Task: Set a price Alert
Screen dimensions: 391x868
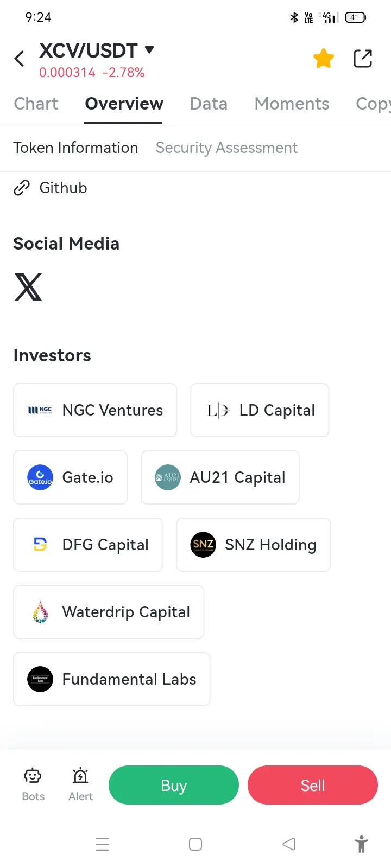Action: coord(80,784)
